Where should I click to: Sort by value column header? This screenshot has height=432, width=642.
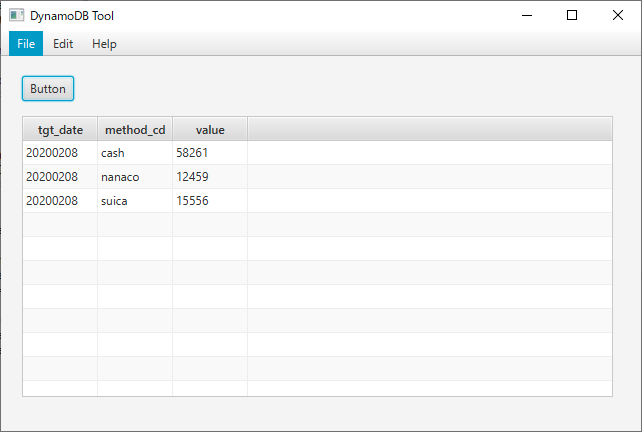[x=210, y=129]
